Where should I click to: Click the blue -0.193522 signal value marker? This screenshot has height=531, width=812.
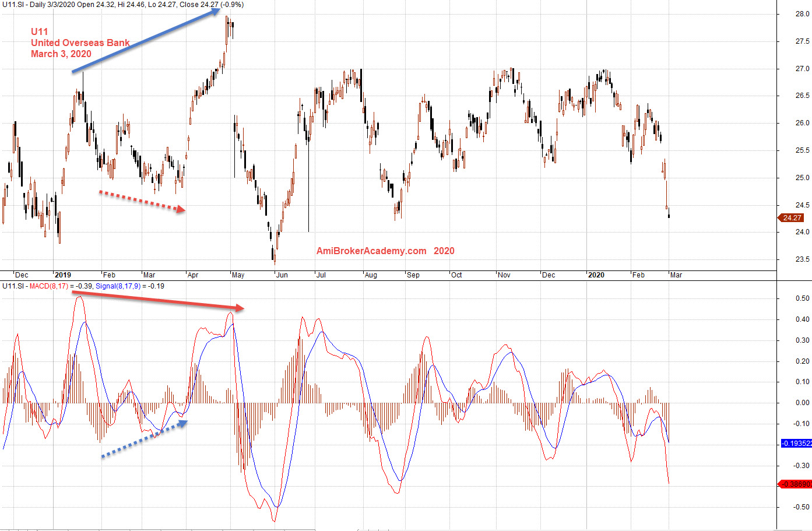pyautogui.click(x=796, y=444)
